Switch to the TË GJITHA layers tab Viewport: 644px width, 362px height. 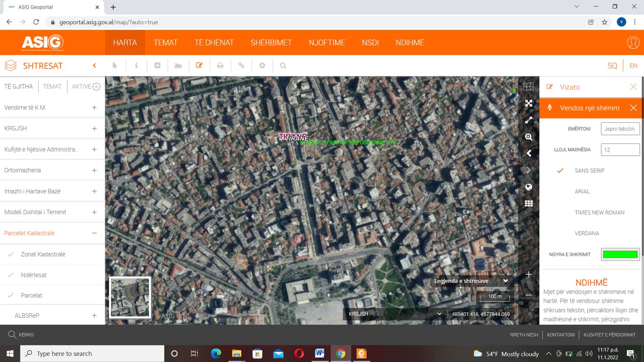(x=18, y=86)
